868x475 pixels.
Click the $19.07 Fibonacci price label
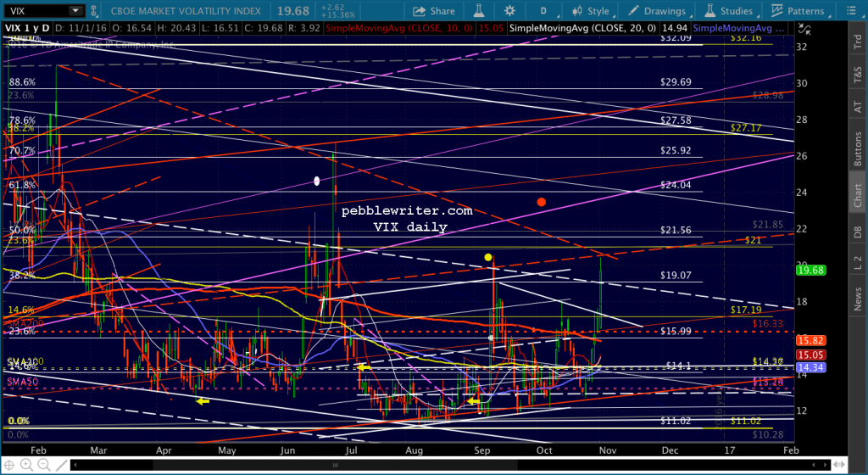pyautogui.click(x=676, y=275)
